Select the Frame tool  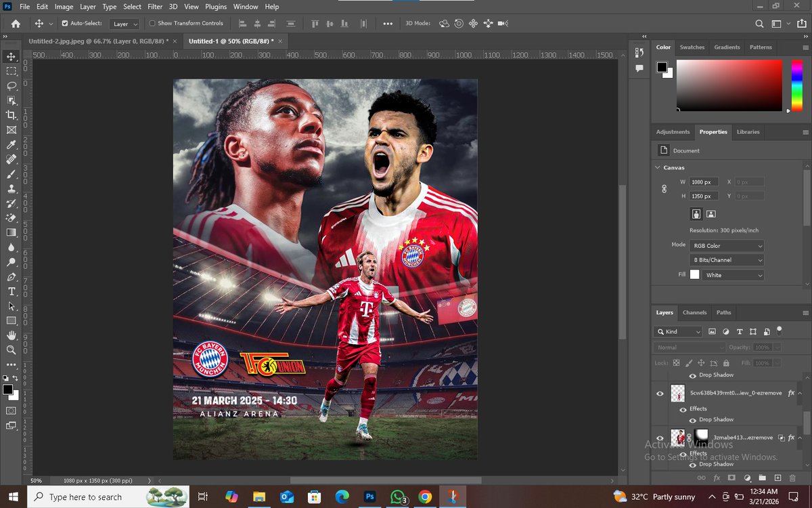12,130
